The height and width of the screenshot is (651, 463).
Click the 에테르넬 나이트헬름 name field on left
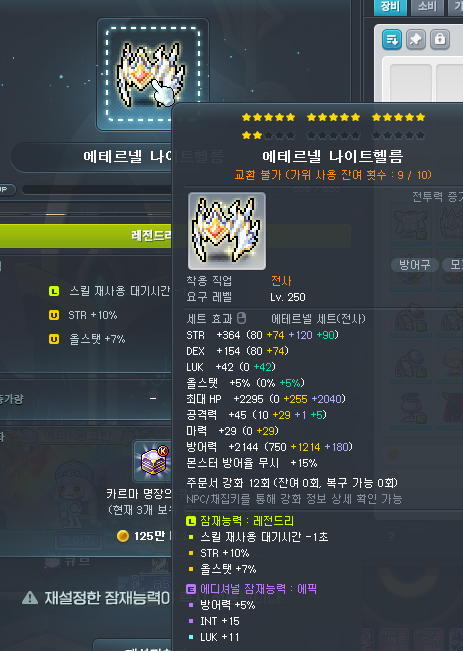pyautogui.click(x=91, y=157)
